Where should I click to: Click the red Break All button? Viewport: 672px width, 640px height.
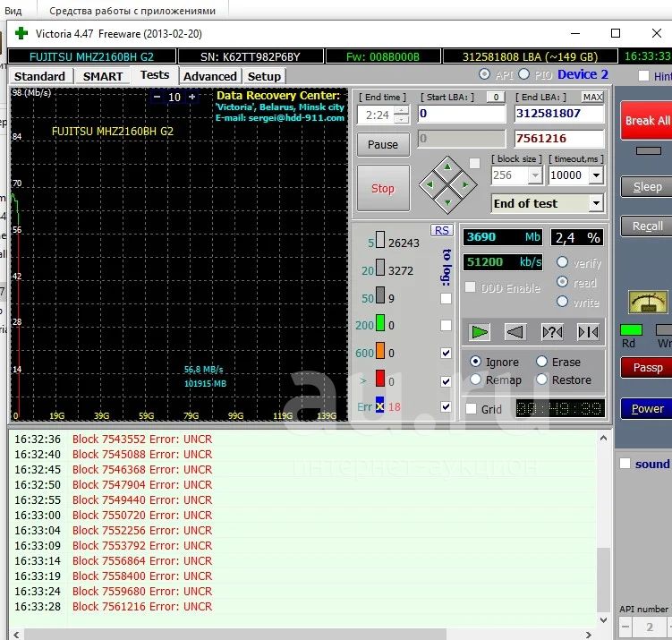[647, 121]
